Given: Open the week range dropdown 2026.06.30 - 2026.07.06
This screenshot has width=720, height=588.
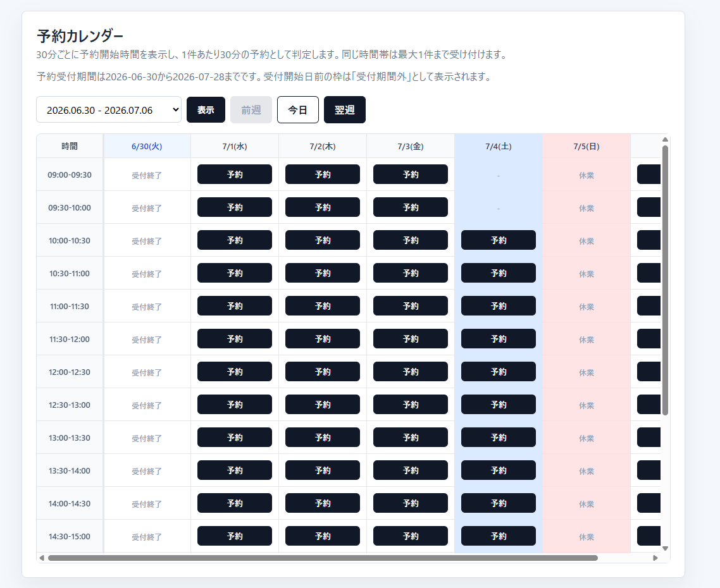Looking at the screenshot, I should (x=109, y=110).
